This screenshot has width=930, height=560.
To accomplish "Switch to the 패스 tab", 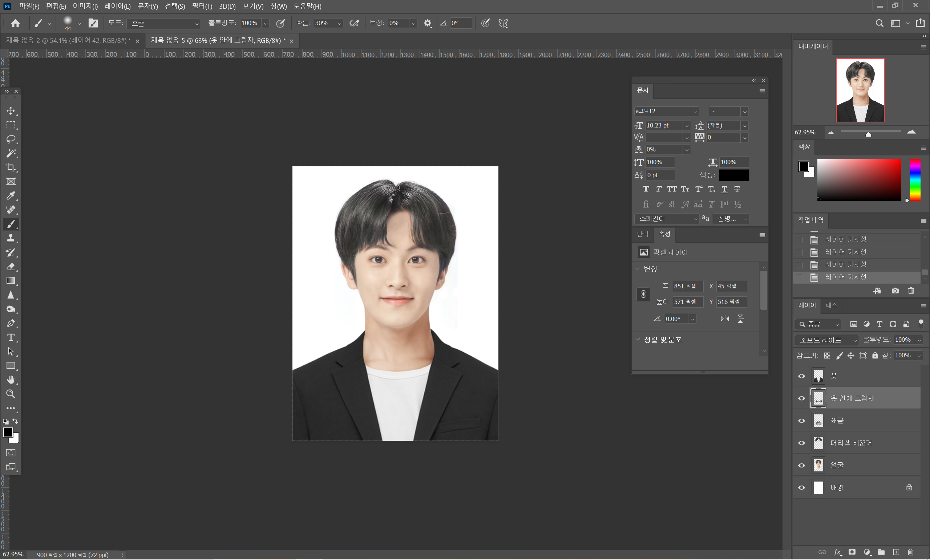I will pos(831,305).
